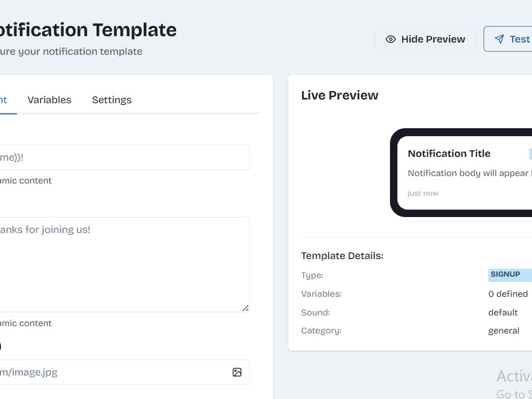Click the image URL input field
The image size is (532, 399).
(x=124, y=372)
